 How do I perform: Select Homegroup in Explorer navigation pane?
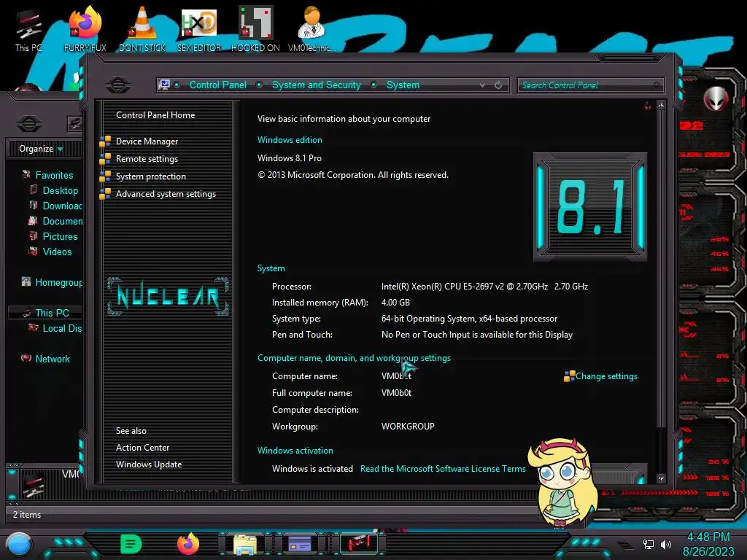pyautogui.click(x=58, y=282)
